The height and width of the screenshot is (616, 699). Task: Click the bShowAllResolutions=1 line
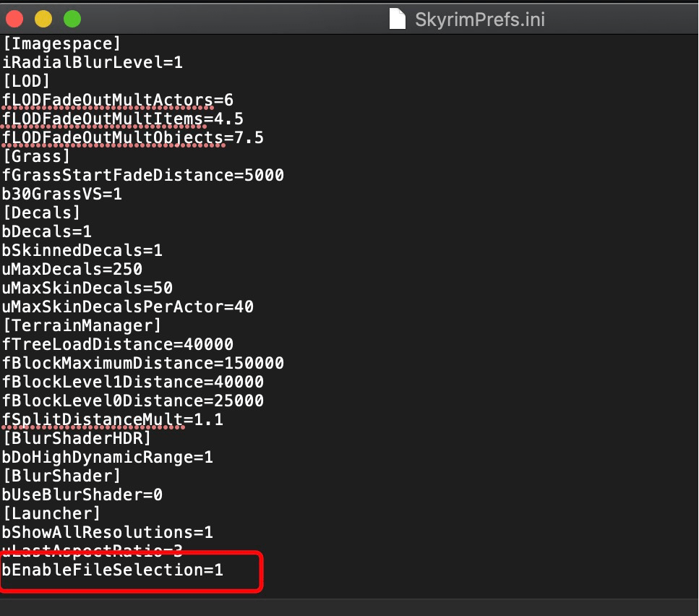(x=108, y=531)
